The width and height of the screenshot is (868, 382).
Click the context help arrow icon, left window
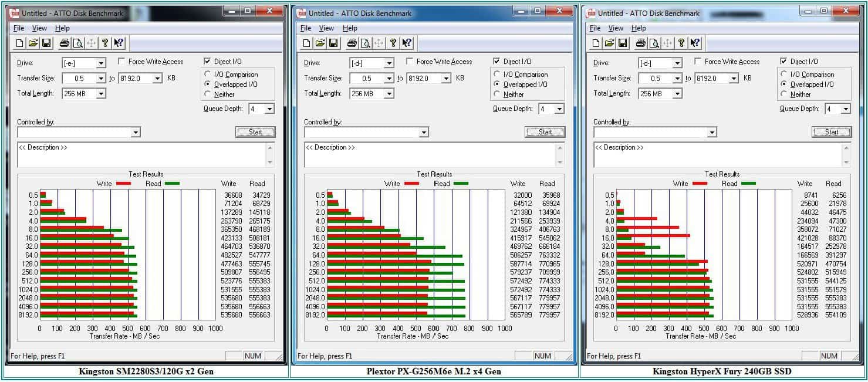119,43
